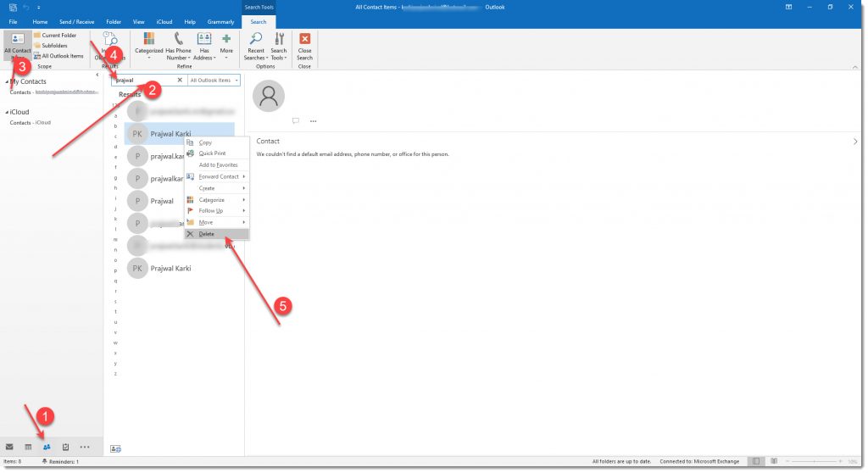This screenshot has width=868, height=473.
Task: Click the Reminders: 1 status bar item
Action: 61,462
